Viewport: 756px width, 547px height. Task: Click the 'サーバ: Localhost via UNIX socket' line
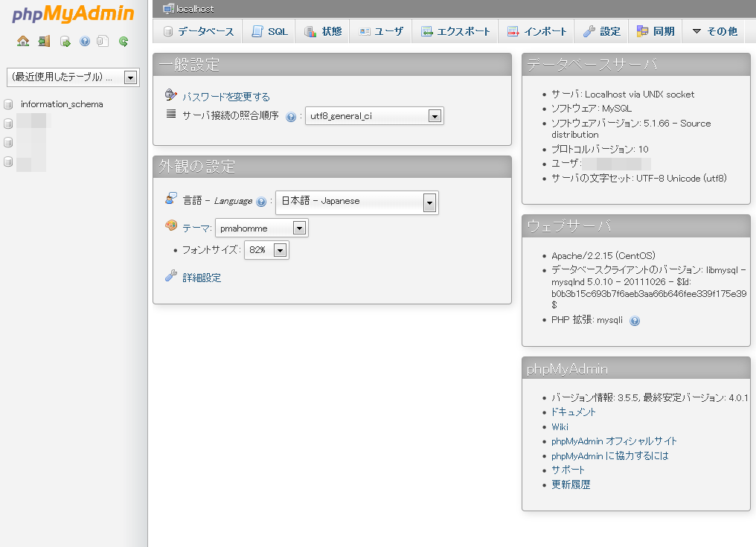(623, 95)
